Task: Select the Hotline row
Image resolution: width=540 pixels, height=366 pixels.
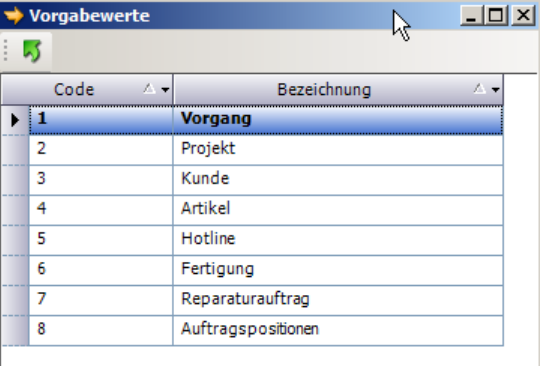Action: 266,240
